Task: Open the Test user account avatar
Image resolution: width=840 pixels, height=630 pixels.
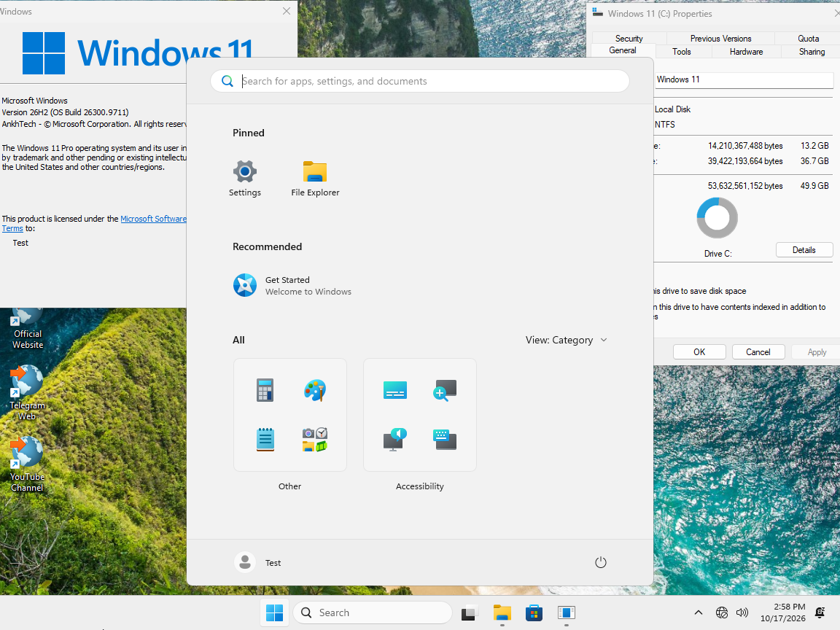Action: pyautogui.click(x=245, y=562)
